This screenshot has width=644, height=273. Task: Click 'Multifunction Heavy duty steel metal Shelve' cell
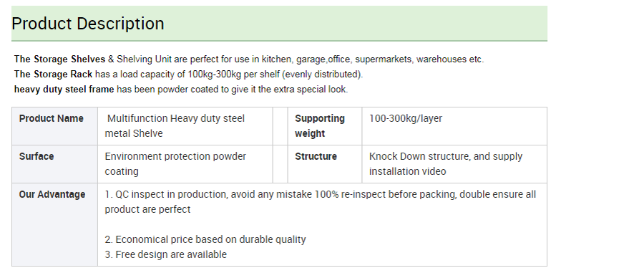coord(185,126)
